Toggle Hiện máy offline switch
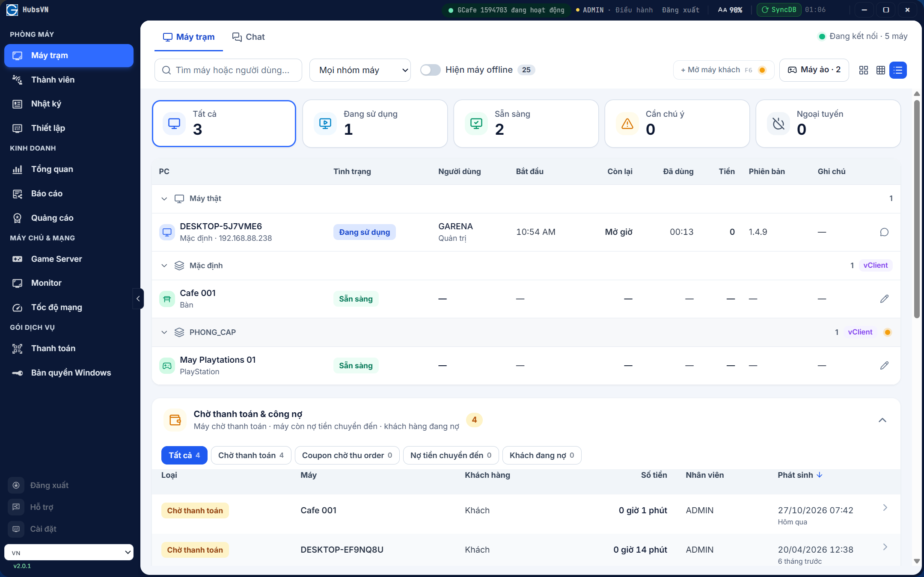The image size is (924, 577). tap(430, 70)
